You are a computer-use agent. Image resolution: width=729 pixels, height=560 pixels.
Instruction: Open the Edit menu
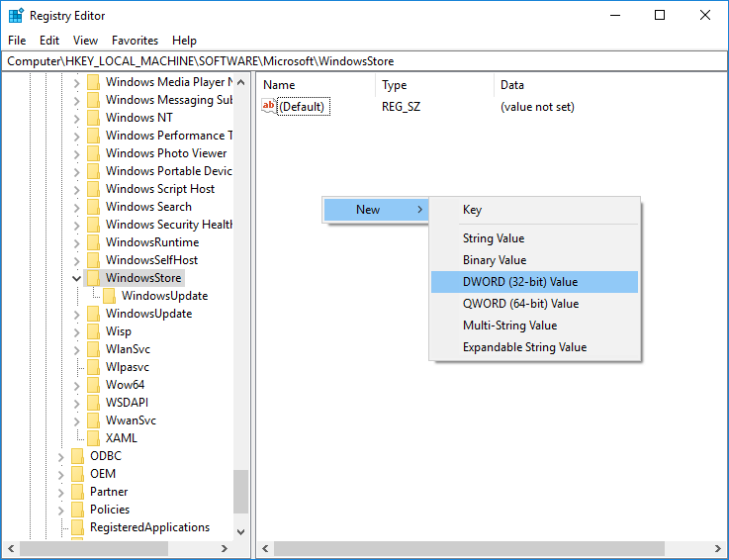click(49, 41)
